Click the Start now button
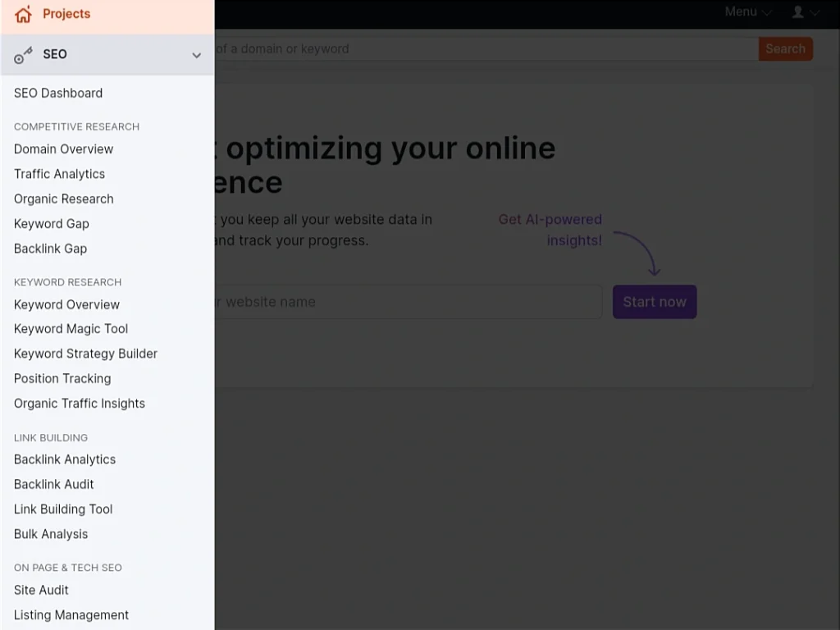Screen dimensions: 840x630 tap(655, 302)
